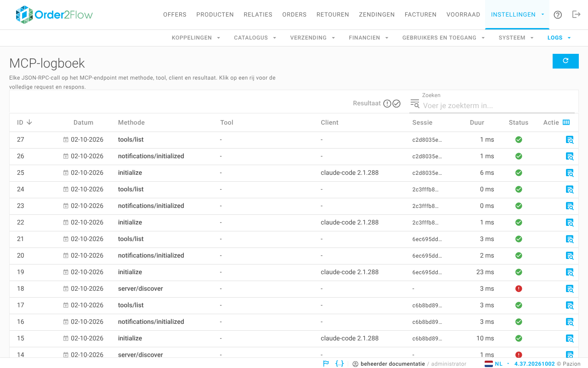
Task: Open details icon for log ID 24
Action: pos(570,190)
